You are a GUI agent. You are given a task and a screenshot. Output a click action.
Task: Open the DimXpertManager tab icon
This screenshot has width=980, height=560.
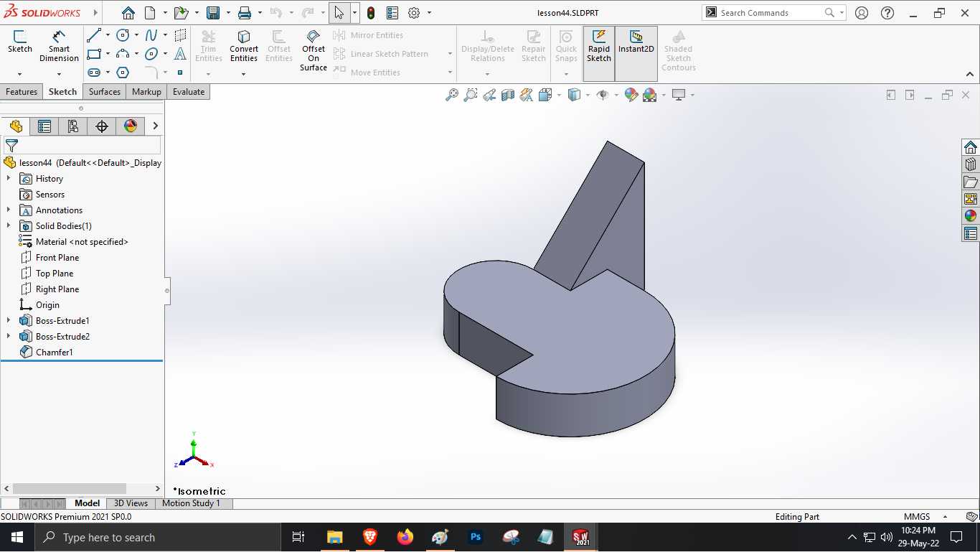tap(102, 126)
